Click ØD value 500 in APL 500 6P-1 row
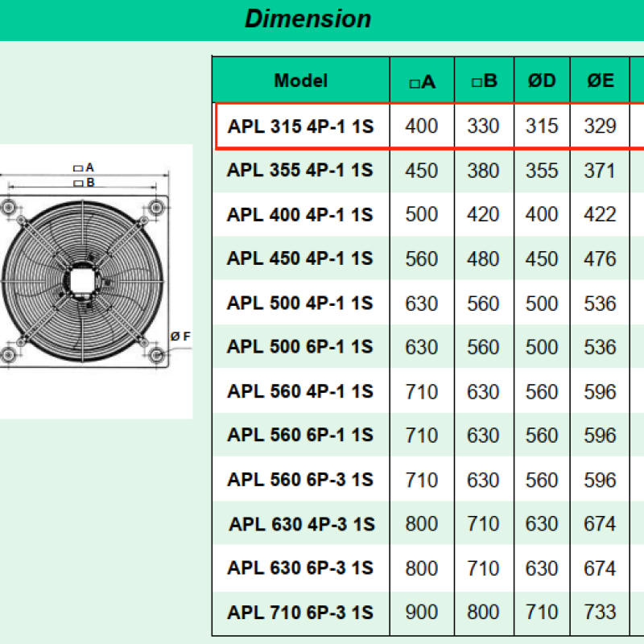 (x=542, y=347)
